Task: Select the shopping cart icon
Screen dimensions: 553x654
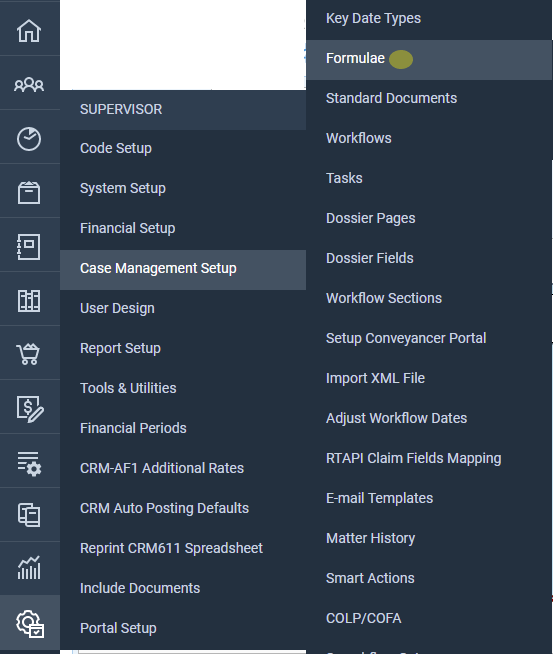Action: 28,354
